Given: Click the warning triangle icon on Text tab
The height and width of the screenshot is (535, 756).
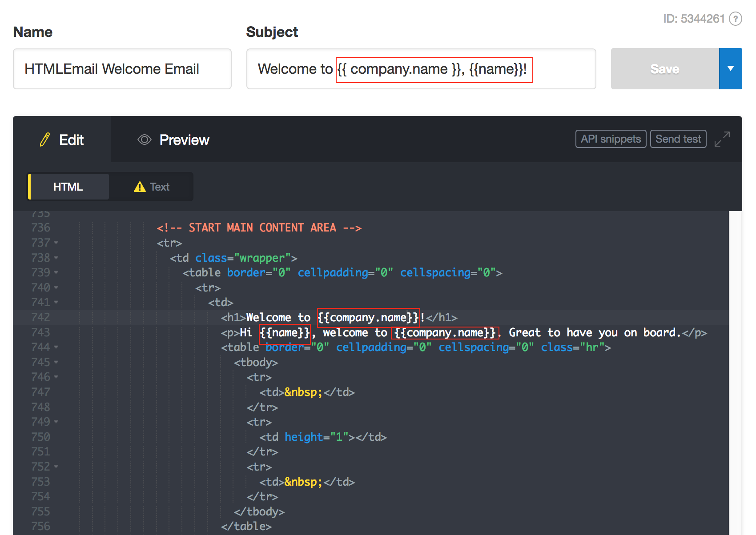Looking at the screenshot, I should click(140, 187).
